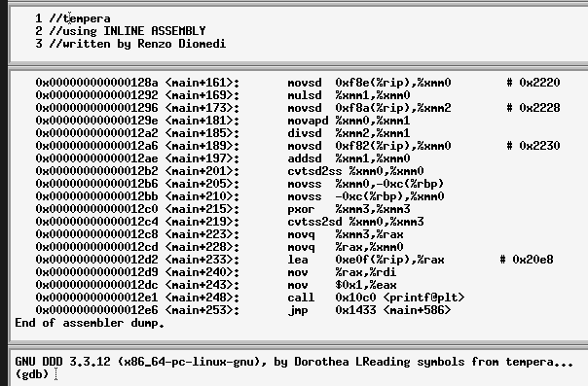
Task: Click 'End of assembler dump.' text
Action: 90,323
